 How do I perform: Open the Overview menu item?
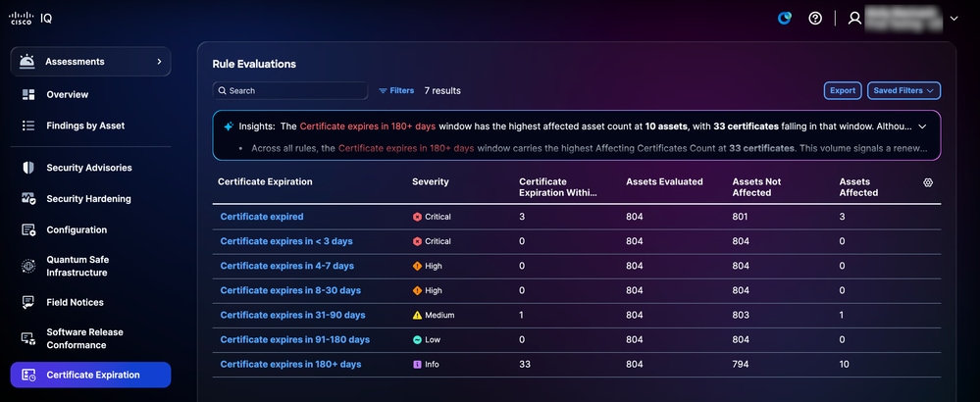[68, 95]
